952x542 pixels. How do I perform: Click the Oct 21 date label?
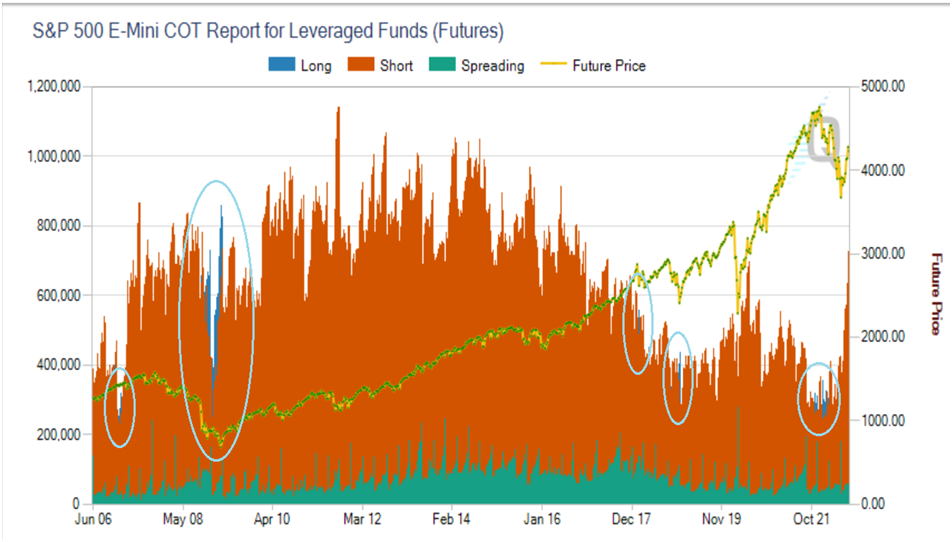[x=811, y=520]
